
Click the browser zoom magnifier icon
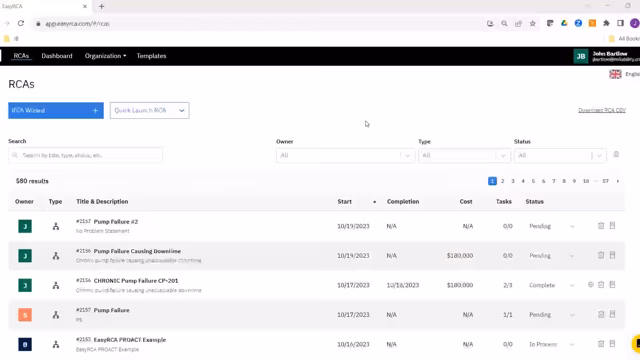[504, 24]
